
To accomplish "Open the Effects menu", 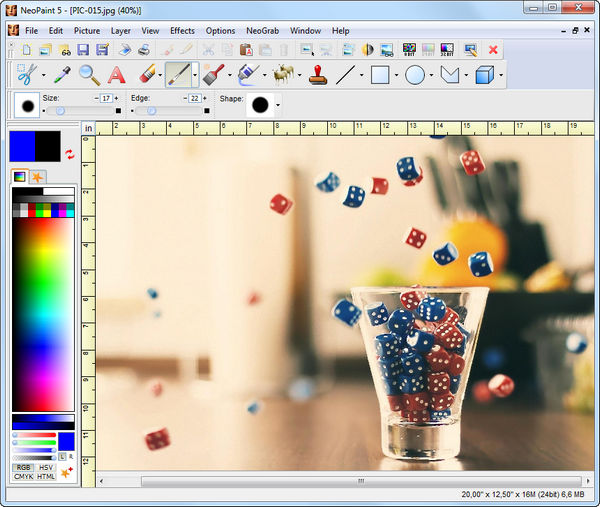I will coord(182,30).
